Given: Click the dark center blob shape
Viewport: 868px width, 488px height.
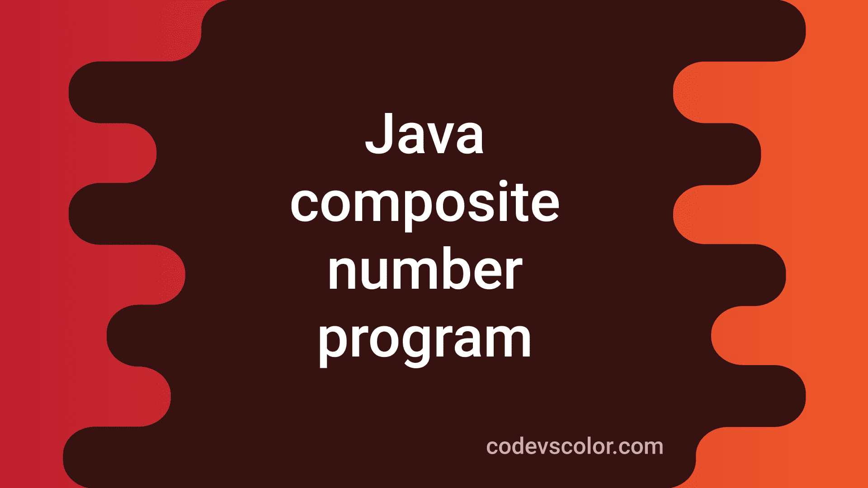Looking at the screenshot, I should click(434, 244).
